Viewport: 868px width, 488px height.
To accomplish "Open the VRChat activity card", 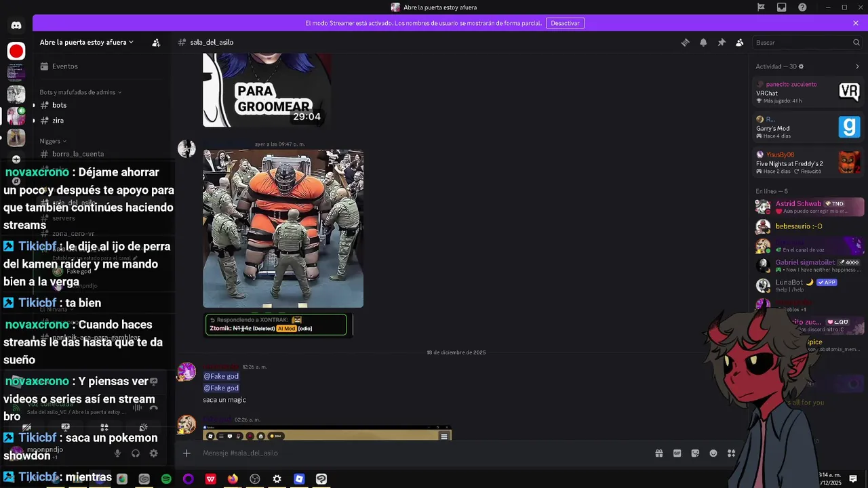I will (x=808, y=92).
